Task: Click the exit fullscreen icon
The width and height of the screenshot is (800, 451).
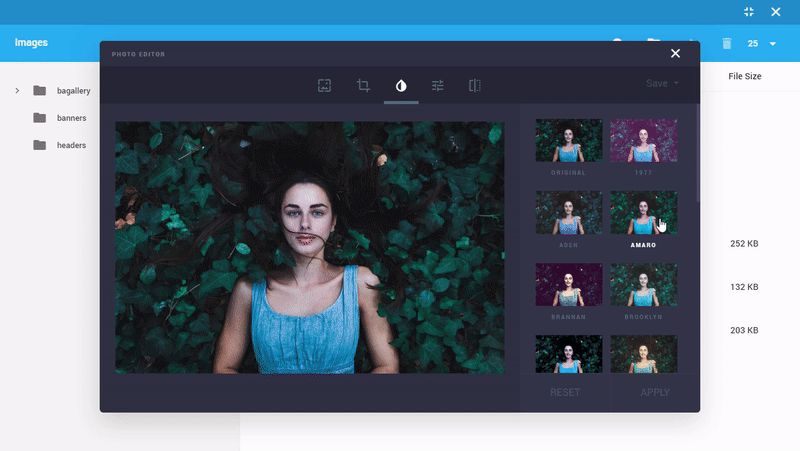Action: (748, 12)
